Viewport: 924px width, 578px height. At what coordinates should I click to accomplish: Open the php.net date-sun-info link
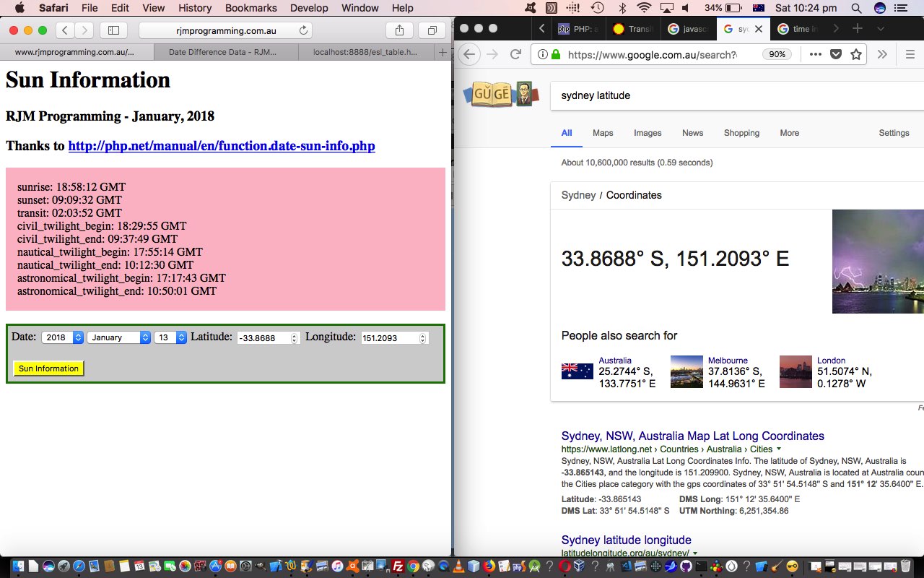pyautogui.click(x=222, y=146)
